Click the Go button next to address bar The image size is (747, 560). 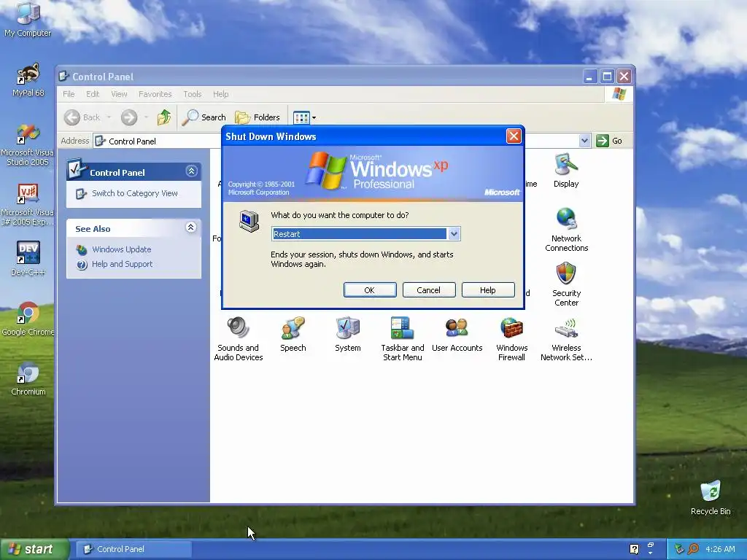(609, 141)
